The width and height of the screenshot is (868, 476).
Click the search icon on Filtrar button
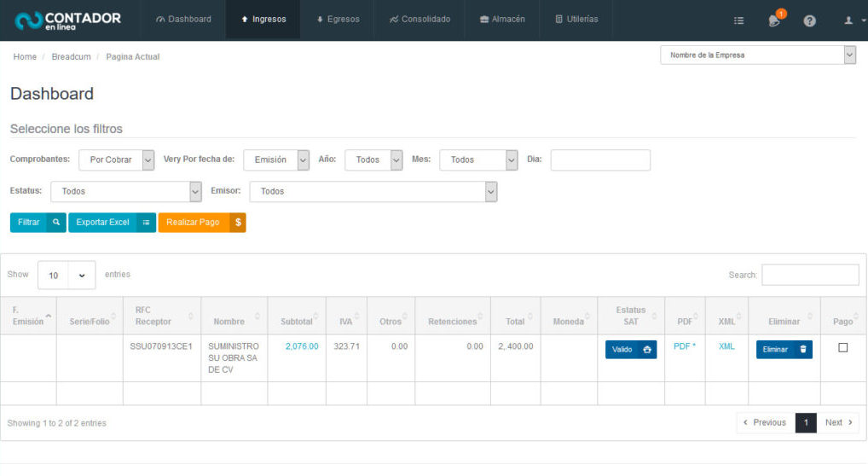tap(56, 222)
